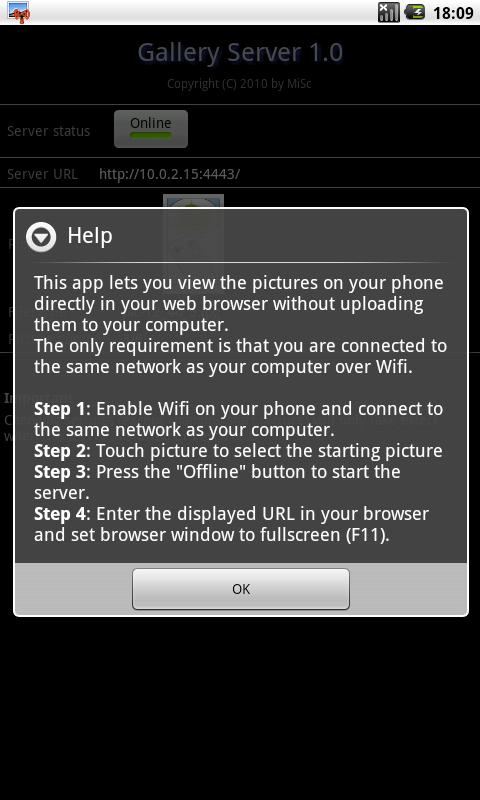The width and height of the screenshot is (480, 800).
Task: Tap the Step 1 Enable Wifi instruction
Action: coord(238,419)
